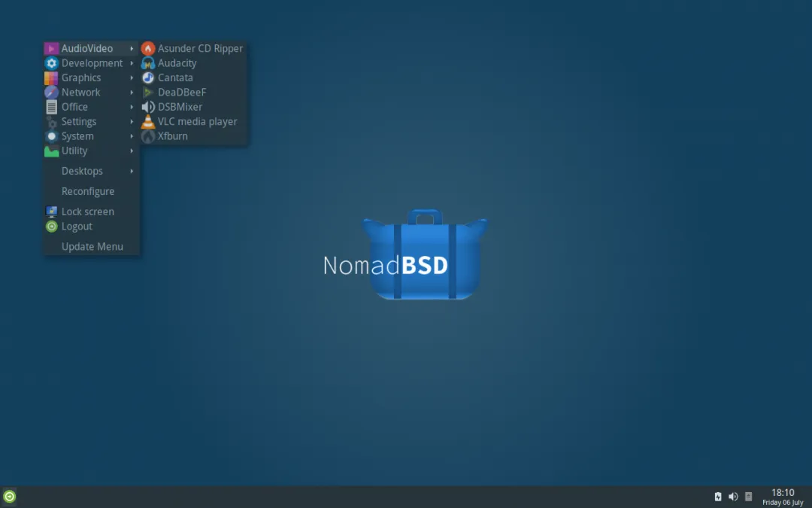Click the Office document icon
The image size is (812, 508).
pyautogui.click(x=51, y=107)
